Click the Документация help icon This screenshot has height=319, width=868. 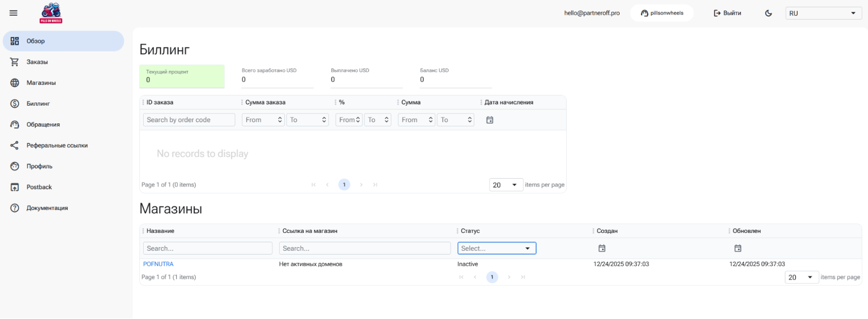15,208
